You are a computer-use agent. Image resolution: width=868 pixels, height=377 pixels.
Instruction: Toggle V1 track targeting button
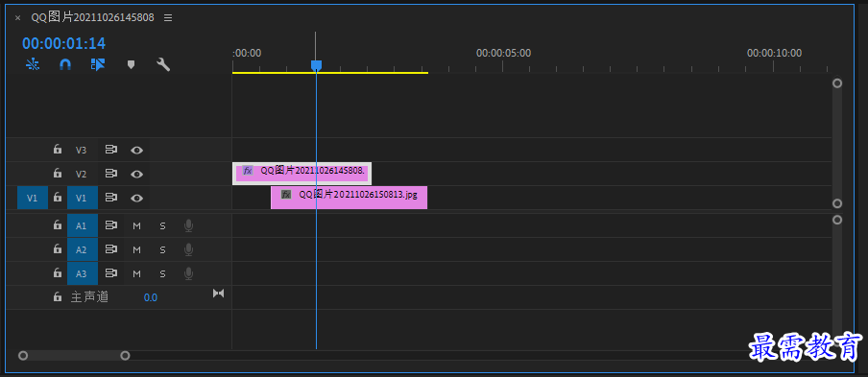click(x=83, y=198)
